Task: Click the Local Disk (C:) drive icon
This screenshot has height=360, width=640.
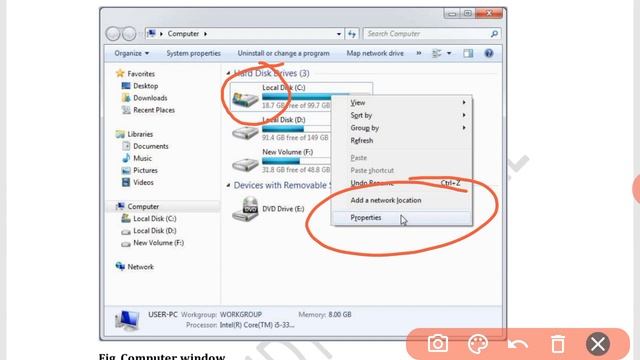Action: click(245, 99)
